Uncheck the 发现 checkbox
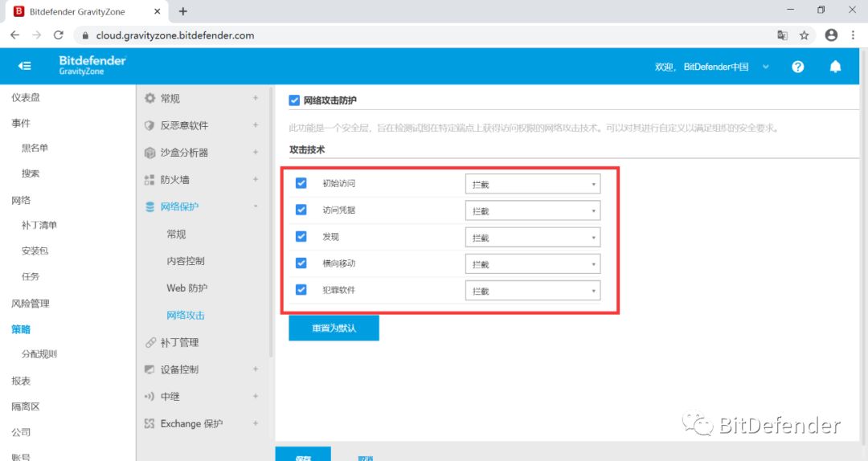This screenshot has height=461, width=868. 301,236
